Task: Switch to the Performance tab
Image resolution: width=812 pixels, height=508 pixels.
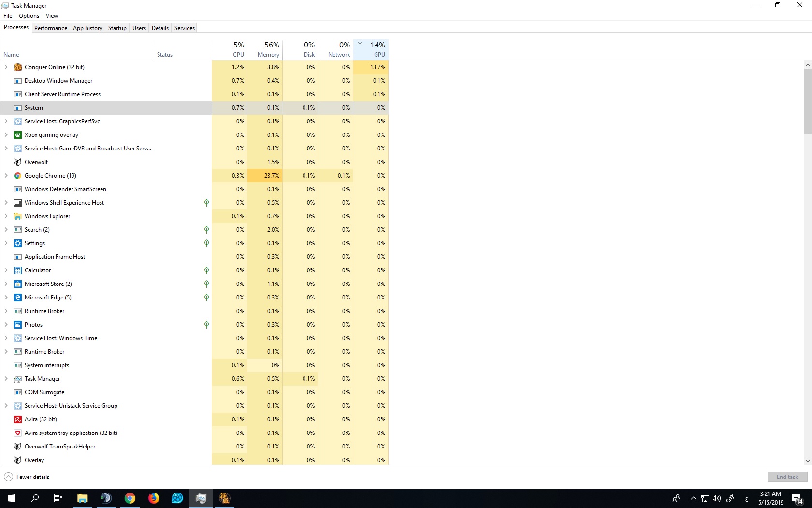Action: coord(51,28)
